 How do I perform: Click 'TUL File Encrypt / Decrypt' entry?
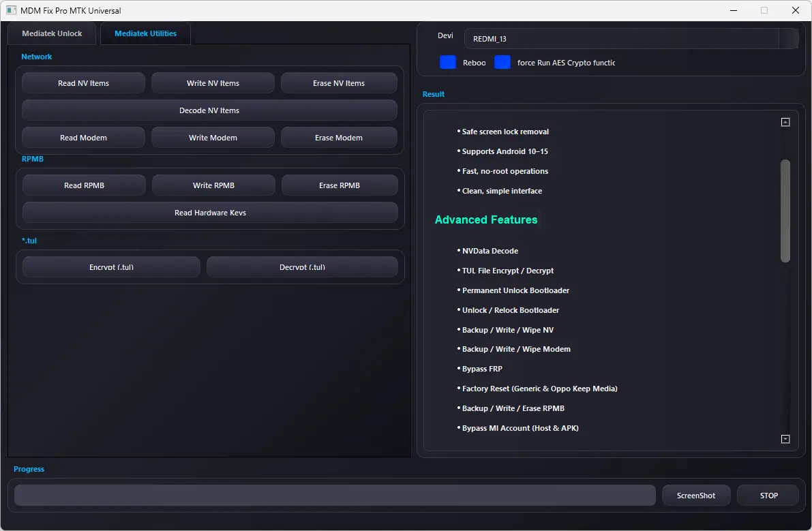coord(507,271)
